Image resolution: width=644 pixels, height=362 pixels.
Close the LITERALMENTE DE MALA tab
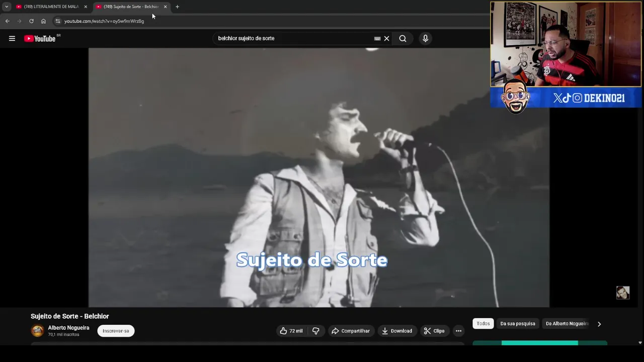[x=86, y=7]
